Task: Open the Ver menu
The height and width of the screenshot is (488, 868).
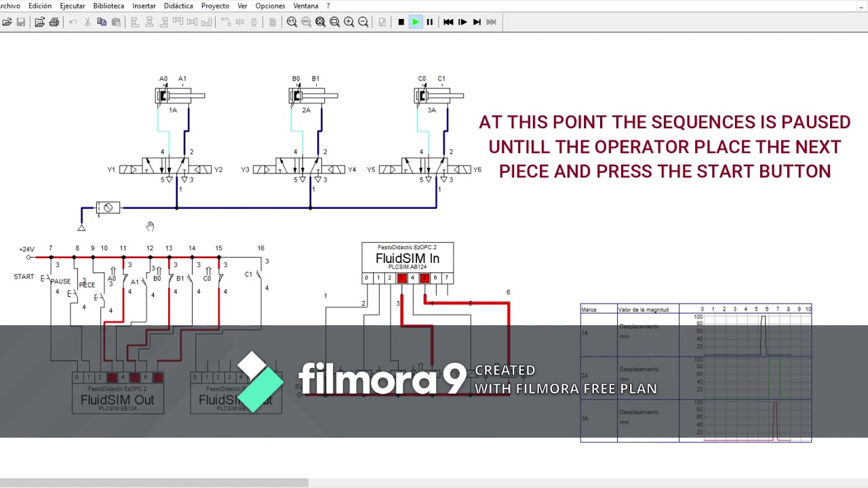Action: 242,6
